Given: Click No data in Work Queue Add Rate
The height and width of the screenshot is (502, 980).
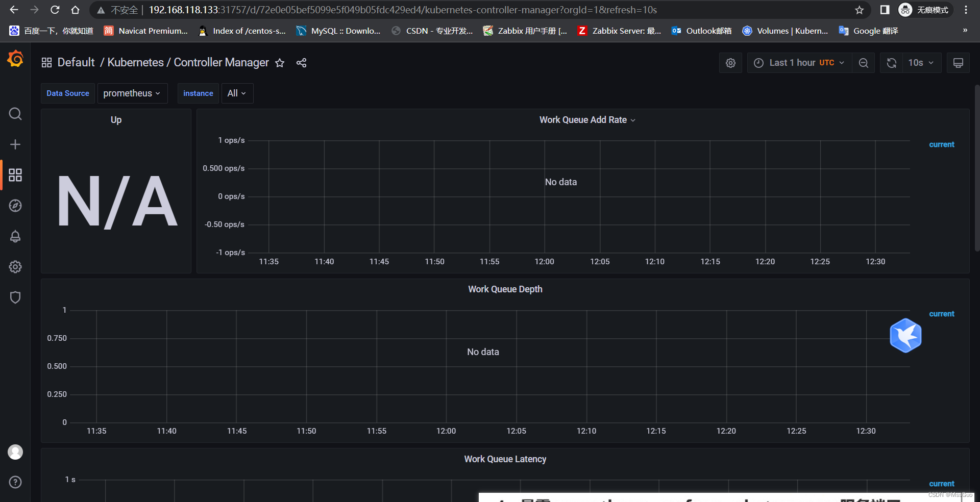Looking at the screenshot, I should [561, 182].
